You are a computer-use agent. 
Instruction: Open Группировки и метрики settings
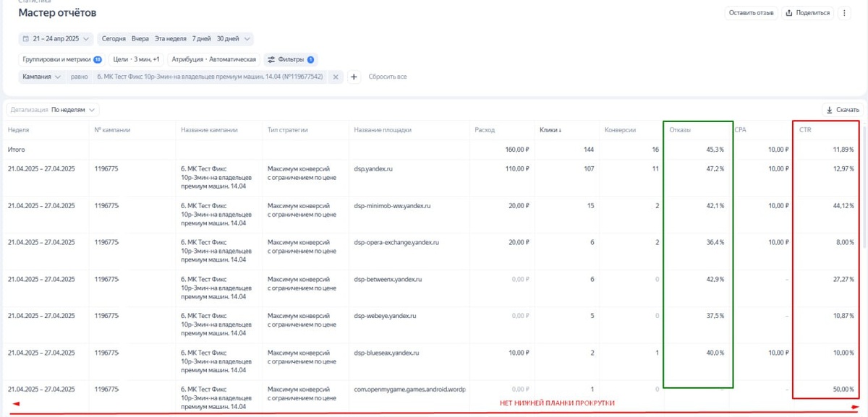pyautogui.click(x=61, y=59)
